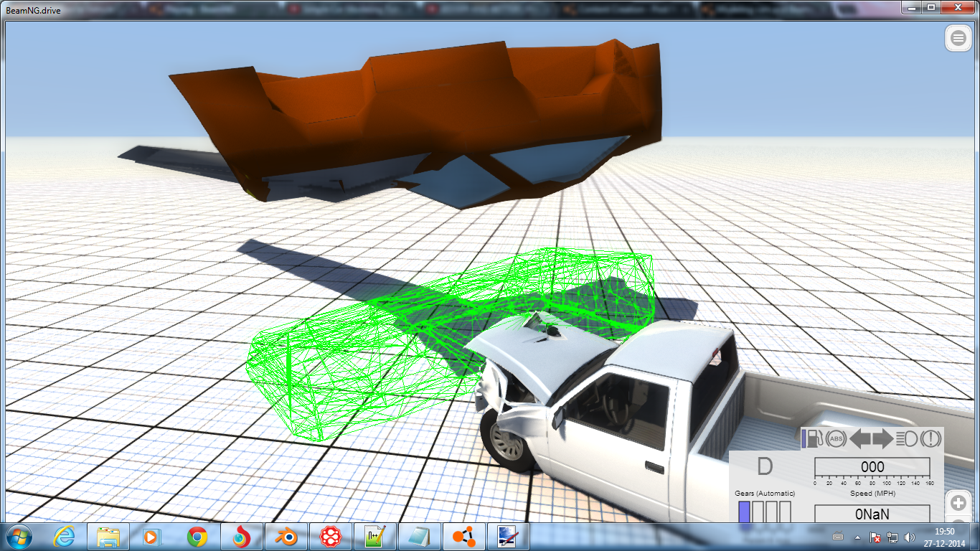The image size is (980, 551).
Task: Click the highlighted first gear bar
Action: coord(744,512)
